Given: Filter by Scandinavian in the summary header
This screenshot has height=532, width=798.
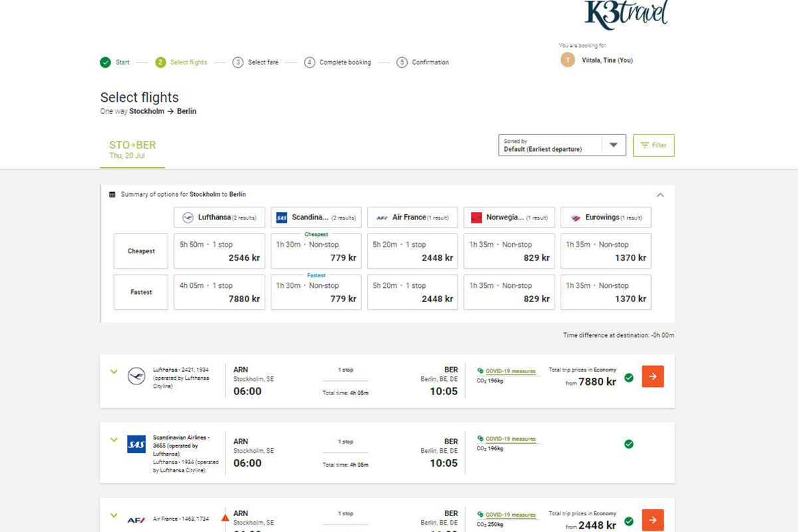Looking at the screenshot, I should [317, 217].
